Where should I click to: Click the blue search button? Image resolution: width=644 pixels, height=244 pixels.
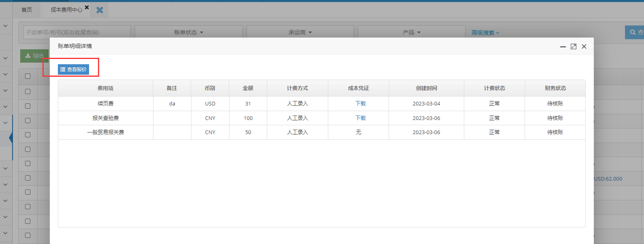pyautogui.click(x=634, y=32)
